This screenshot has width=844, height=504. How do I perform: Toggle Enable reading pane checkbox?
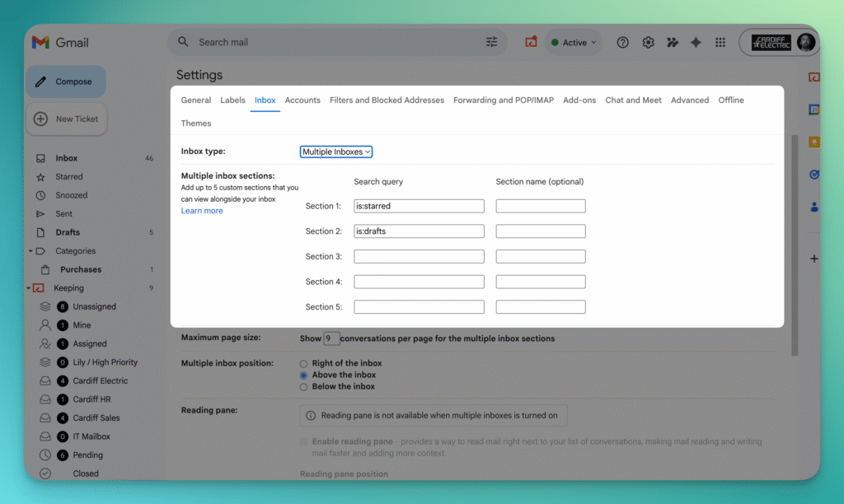coord(303,441)
